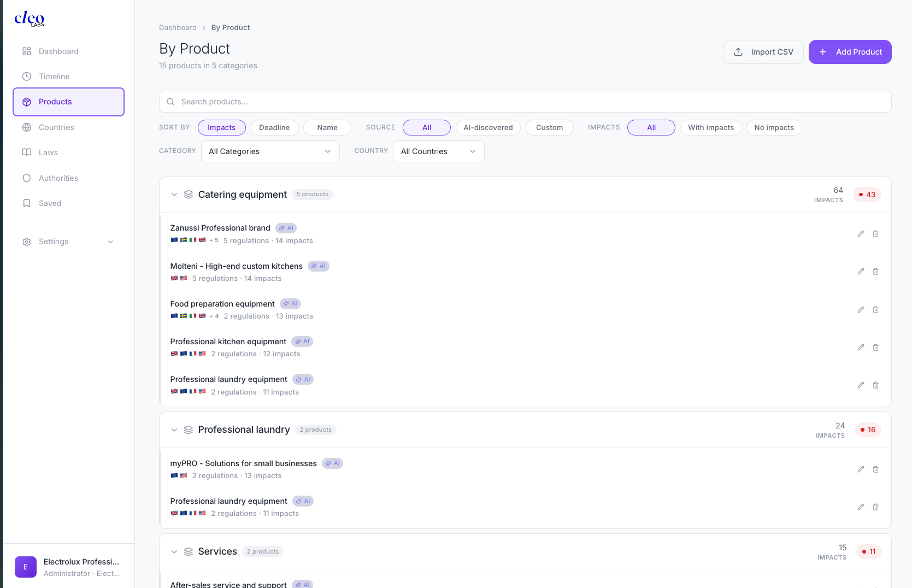Delete Professional kitchen equipment product

coord(875,348)
